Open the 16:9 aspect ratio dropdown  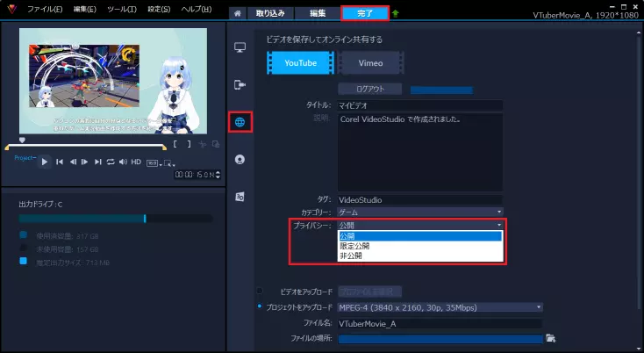click(154, 163)
